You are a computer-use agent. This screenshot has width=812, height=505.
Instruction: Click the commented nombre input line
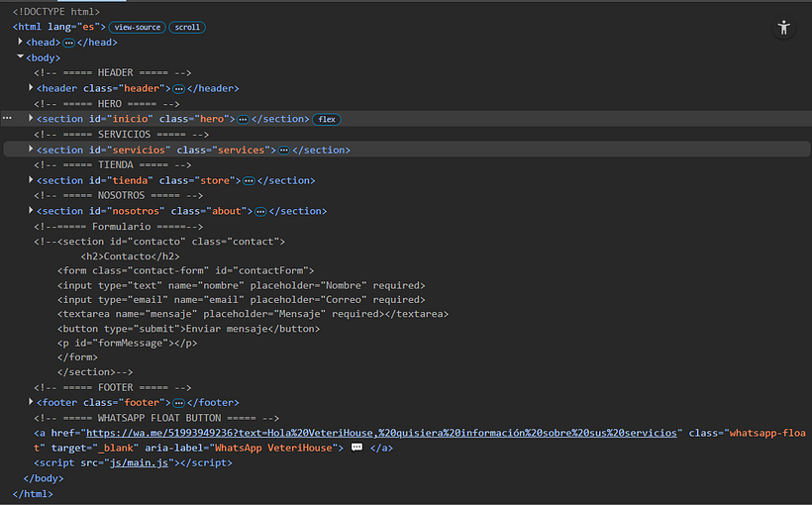(241, 285)
